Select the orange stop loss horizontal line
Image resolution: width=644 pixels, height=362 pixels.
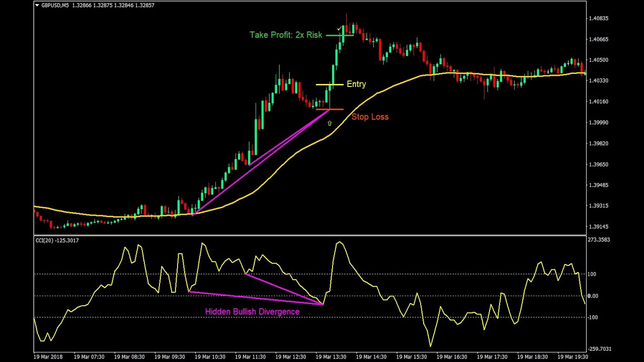pyautogui.click(x=330, y=109)
